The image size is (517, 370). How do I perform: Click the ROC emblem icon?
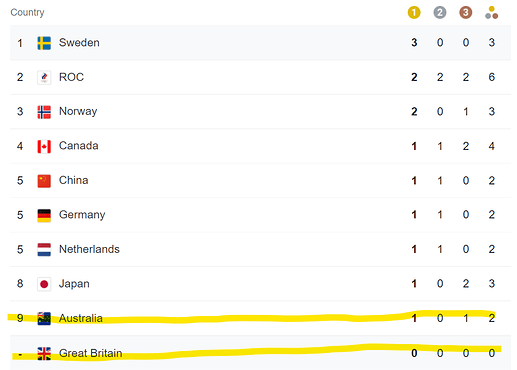[44, 77]
